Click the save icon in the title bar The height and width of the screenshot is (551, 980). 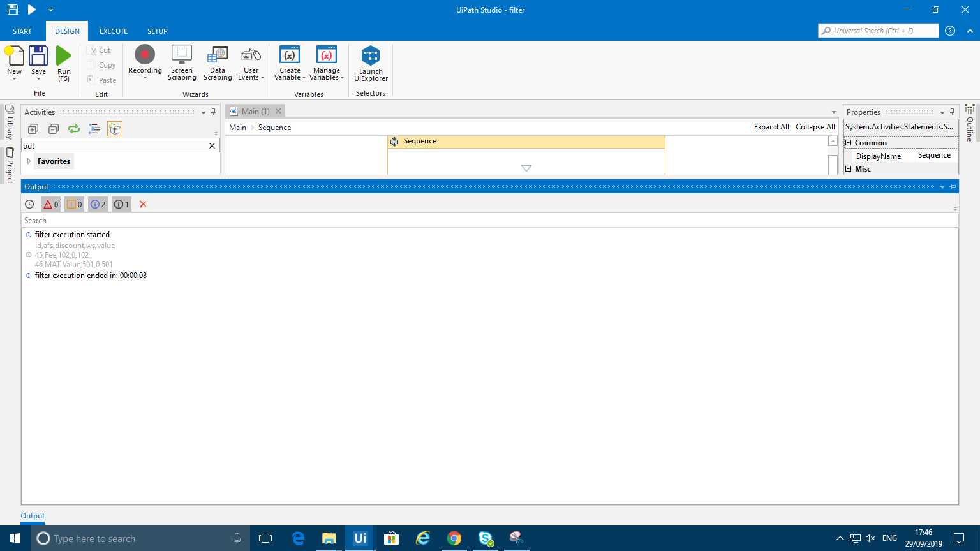pos(12,10)
